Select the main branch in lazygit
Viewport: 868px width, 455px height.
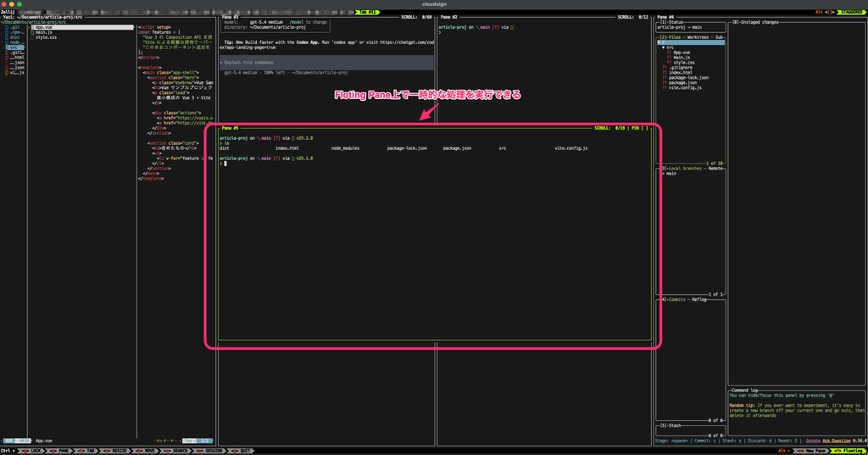671,173
